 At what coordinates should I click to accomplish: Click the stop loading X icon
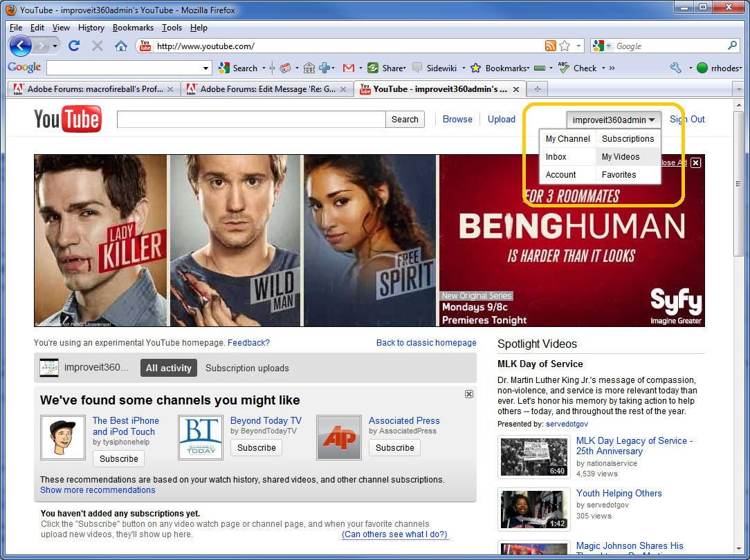click(98, 46)
